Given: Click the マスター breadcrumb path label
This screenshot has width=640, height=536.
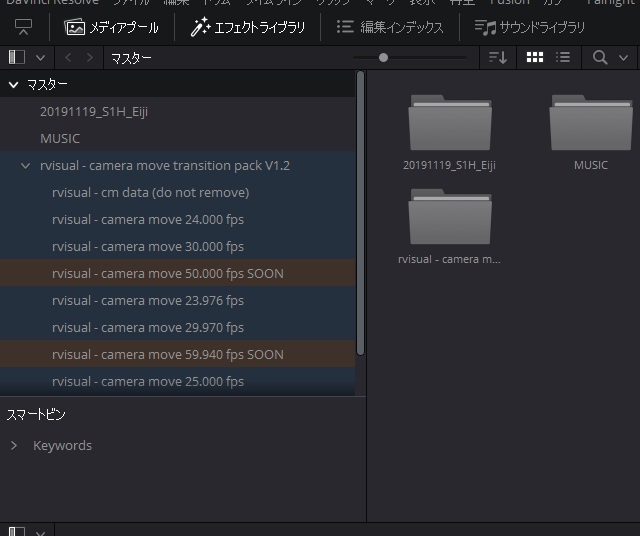Looking at the screenshot, I should tap(131, 58).
